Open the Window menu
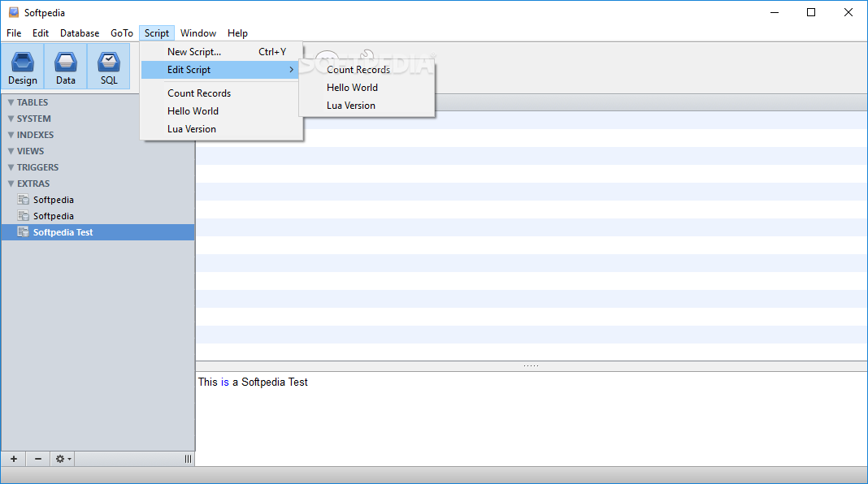 [x=198, y=33]
